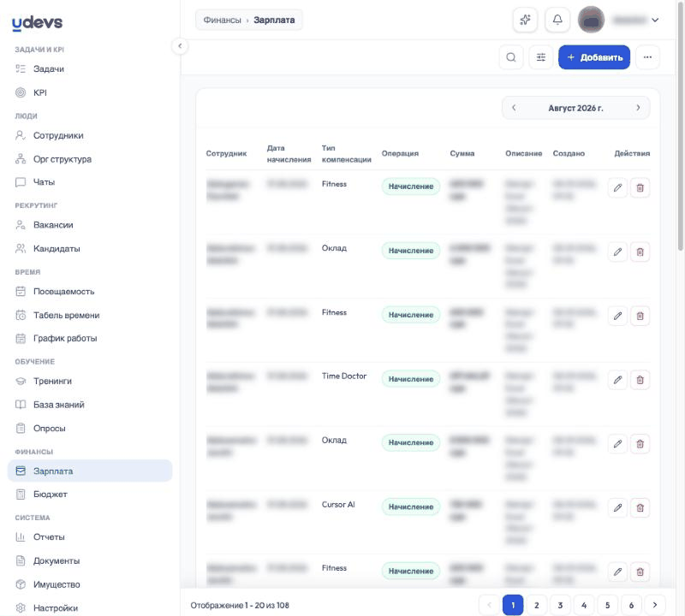The image size is (685, 616).
Task: Open Бюджет in the sidebar
Action: click(51, 495)
